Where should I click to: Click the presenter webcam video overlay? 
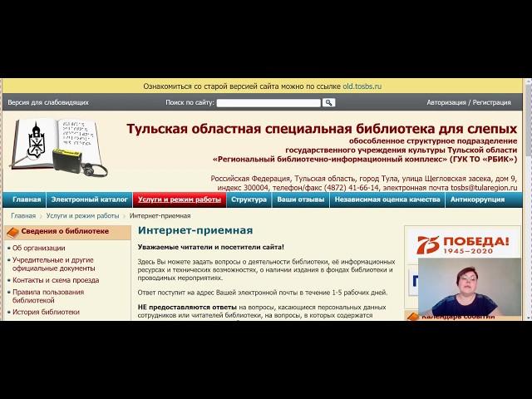click(469, 287)
